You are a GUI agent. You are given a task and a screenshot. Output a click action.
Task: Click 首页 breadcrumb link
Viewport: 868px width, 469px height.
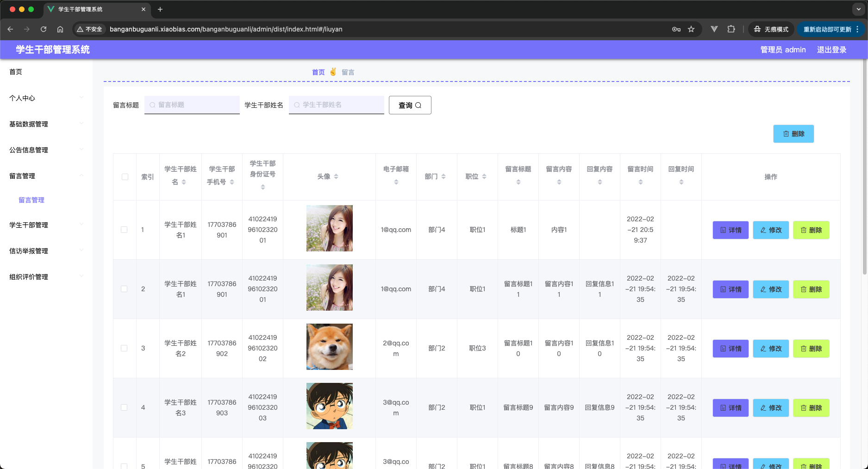pyautogui.click(x=318, y=72)
